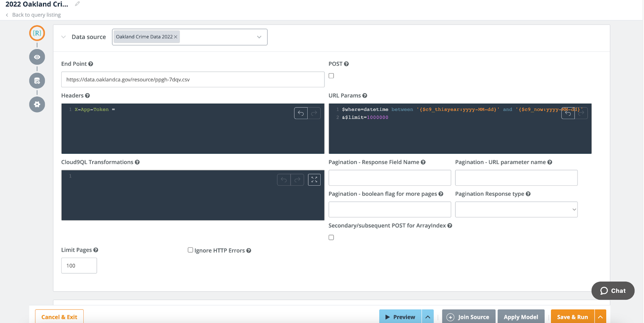Image resolution: width=644 pixels, height=323 pixels.
Task: Click $limit=1000000 line in URL Params
Action: click(365, 117)
